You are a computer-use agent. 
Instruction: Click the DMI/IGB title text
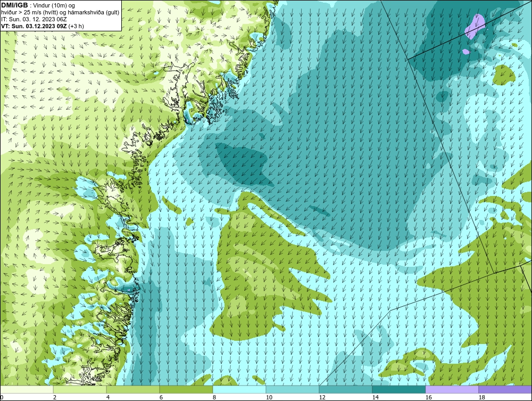point(14,5)
